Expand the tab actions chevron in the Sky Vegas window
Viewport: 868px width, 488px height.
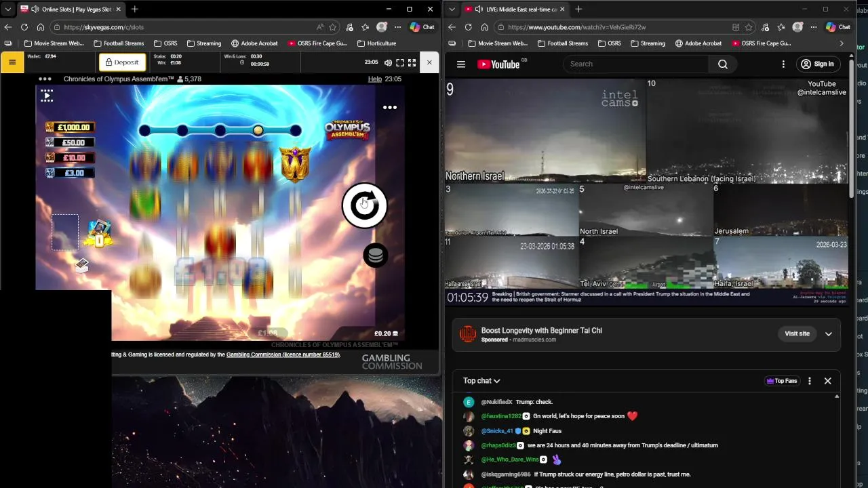click(x=8, y=9)
